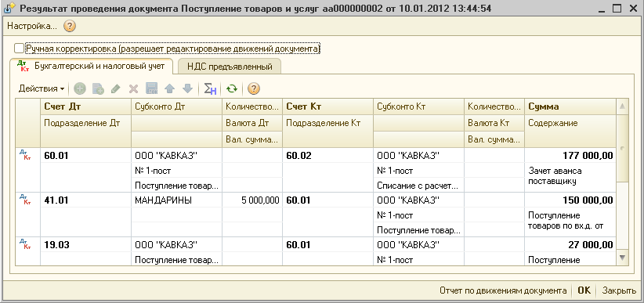Click Дт/Кт icon of the 19.03 row
Image resolution: width=644 pixels, height=303 pixels.
coord(24,243)
